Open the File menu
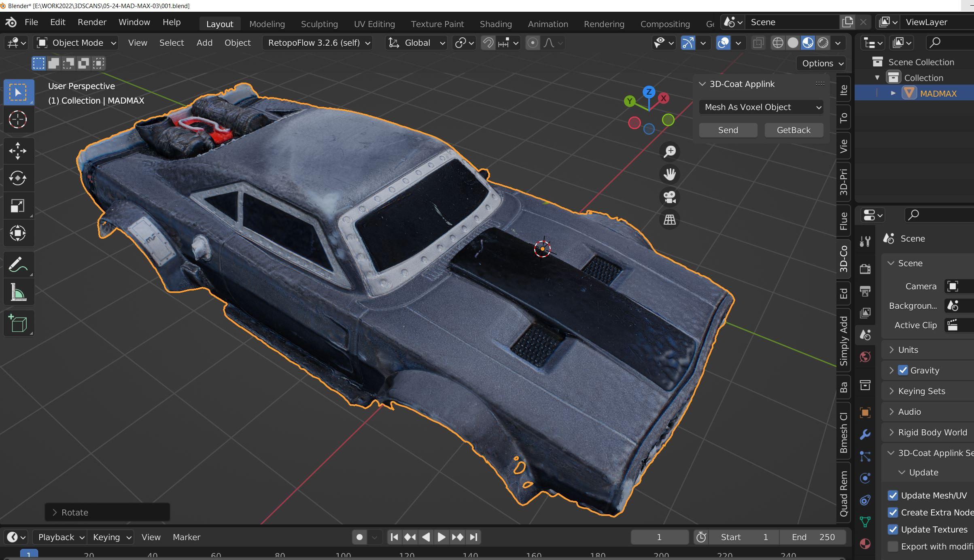 [31, 22]
